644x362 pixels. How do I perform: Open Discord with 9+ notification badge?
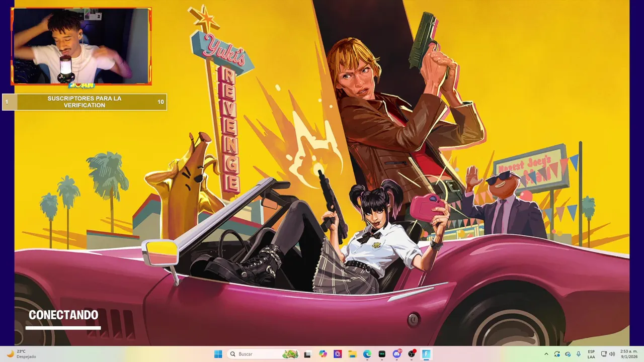click(397, 354)
